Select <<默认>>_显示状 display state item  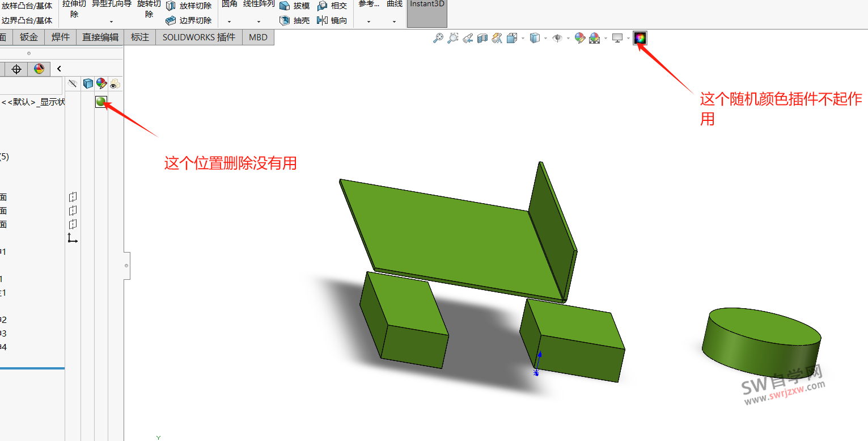coord(33,103)
